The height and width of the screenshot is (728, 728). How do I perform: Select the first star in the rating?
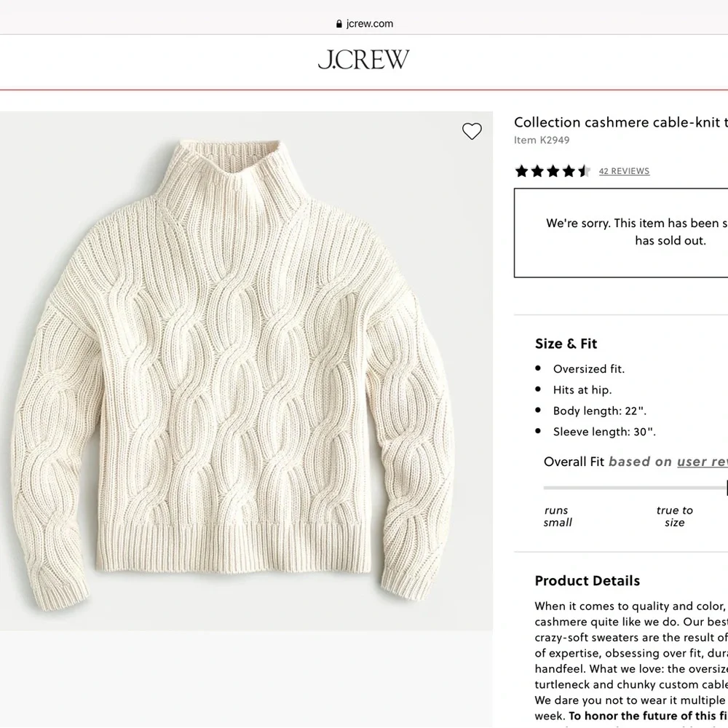521,171
